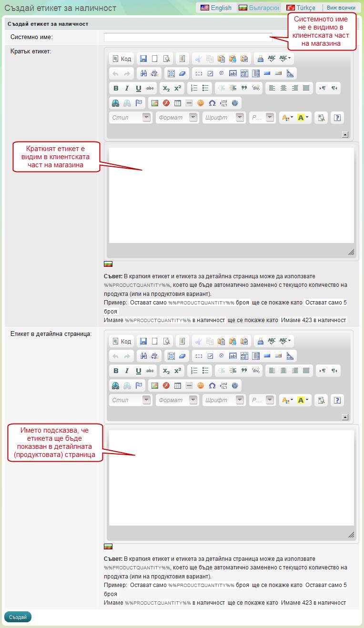This screenshot has height=628, width=364.
Task: Collapse the short label editor toolbar
Action: [x=345, y=135]
